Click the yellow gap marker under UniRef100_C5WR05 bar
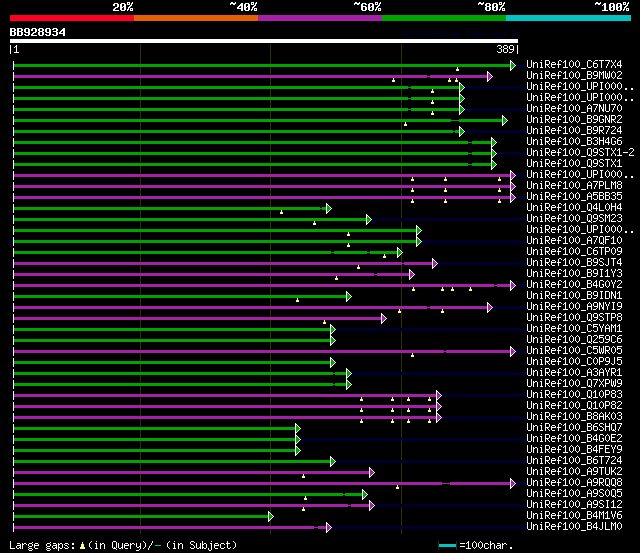This screenshot has width=640, height=553. click(x=412, y=355)
